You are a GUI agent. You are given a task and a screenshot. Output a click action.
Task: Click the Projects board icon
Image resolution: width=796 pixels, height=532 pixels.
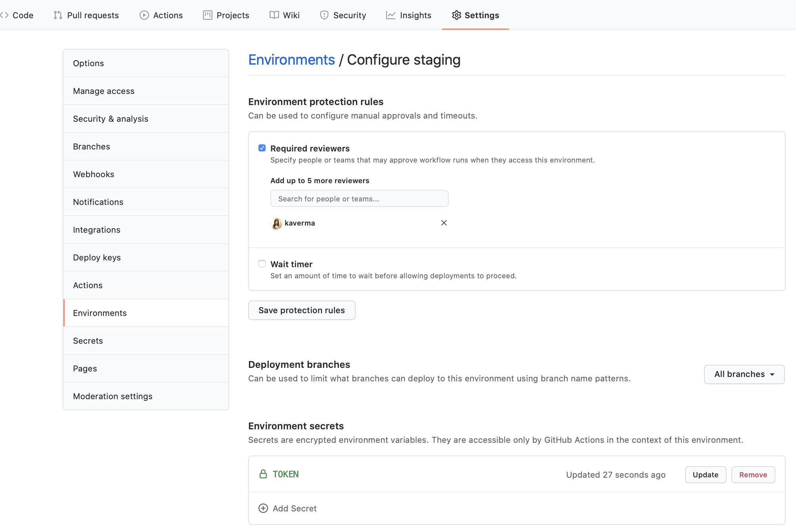[x=208, y=15]
